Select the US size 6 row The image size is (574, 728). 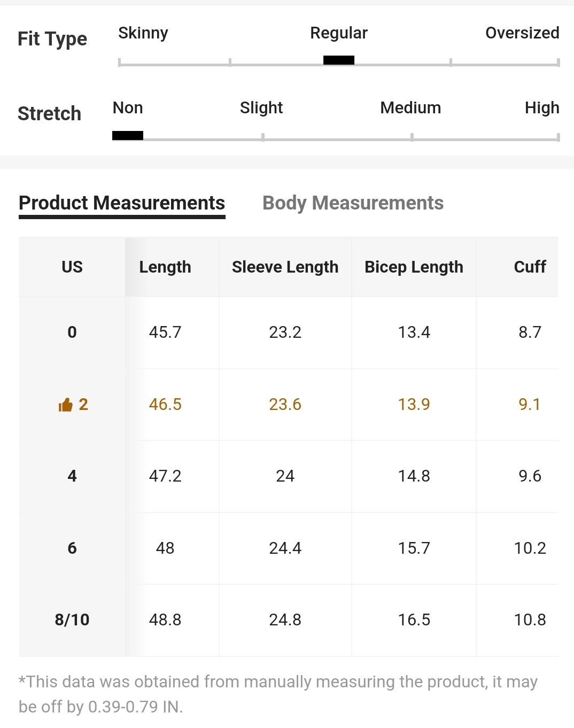point(72,548)
